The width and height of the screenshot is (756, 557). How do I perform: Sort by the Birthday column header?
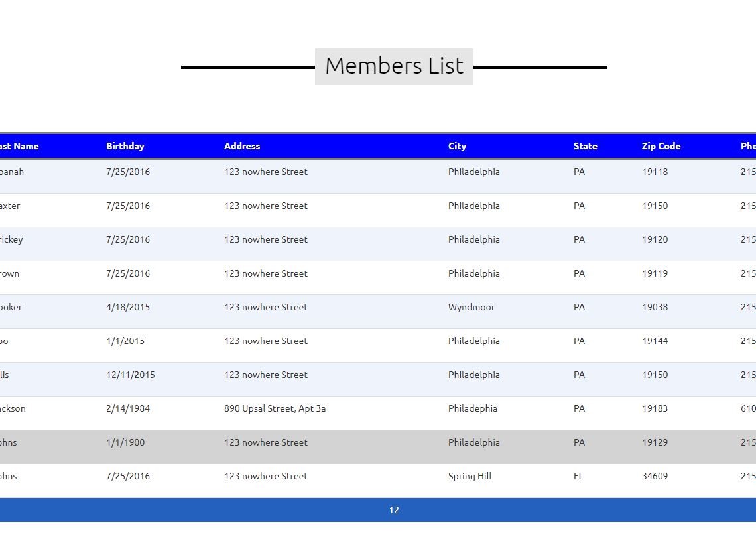125,146
